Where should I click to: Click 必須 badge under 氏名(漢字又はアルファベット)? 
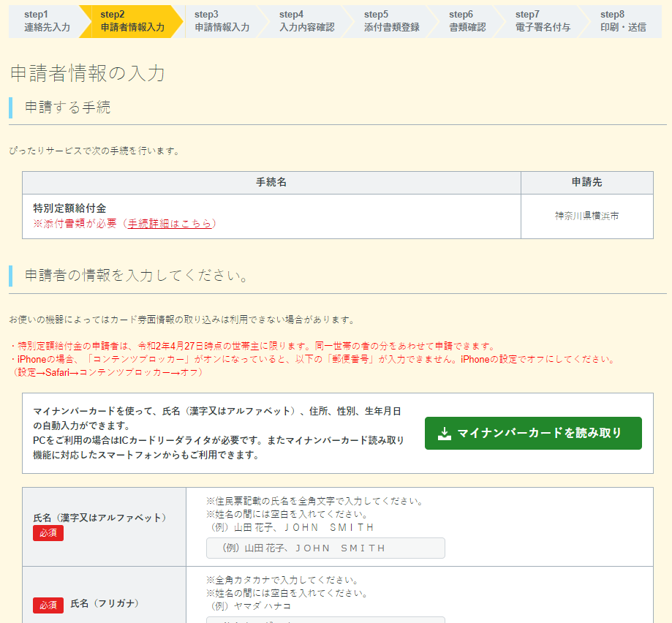point(48,533)
